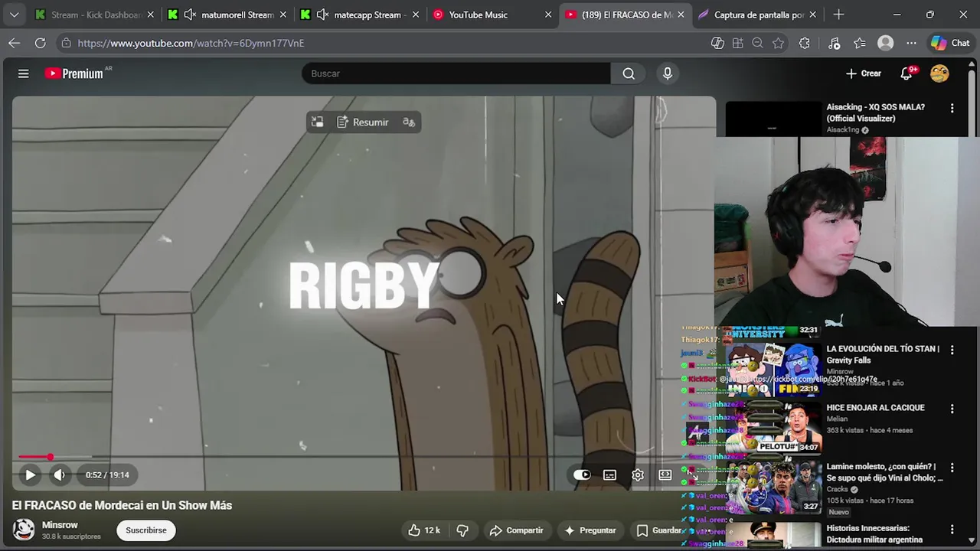Open options for Historias Innecesarias video
This screenshot has width=980, height=551.
[952, 529]
